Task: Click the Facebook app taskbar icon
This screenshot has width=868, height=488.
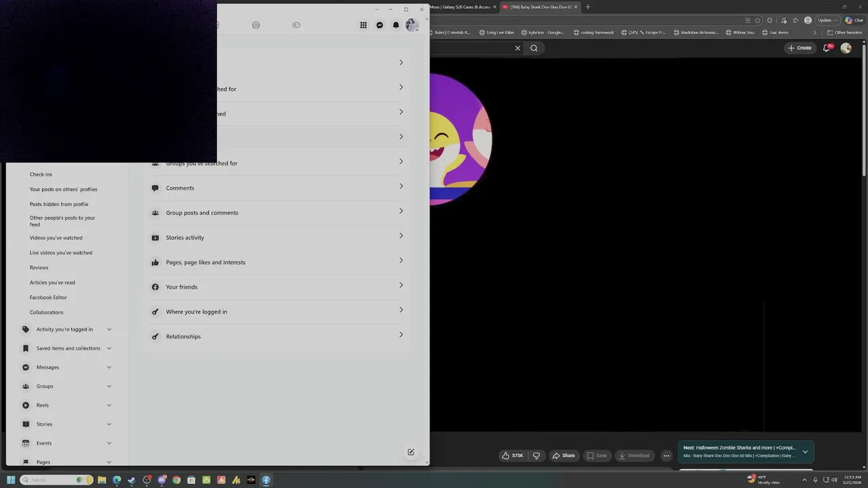Action: (266, 480)
